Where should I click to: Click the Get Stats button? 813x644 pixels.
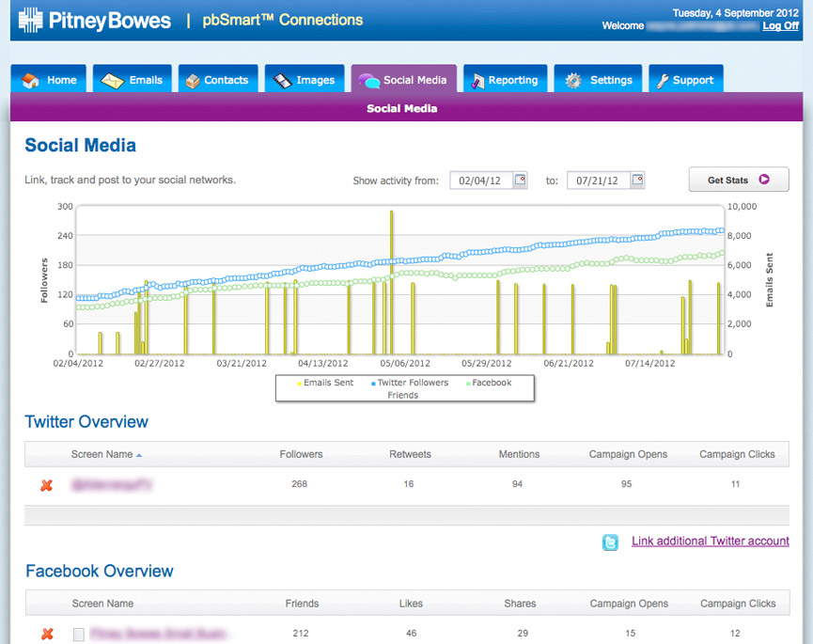[x=739, y=180]
